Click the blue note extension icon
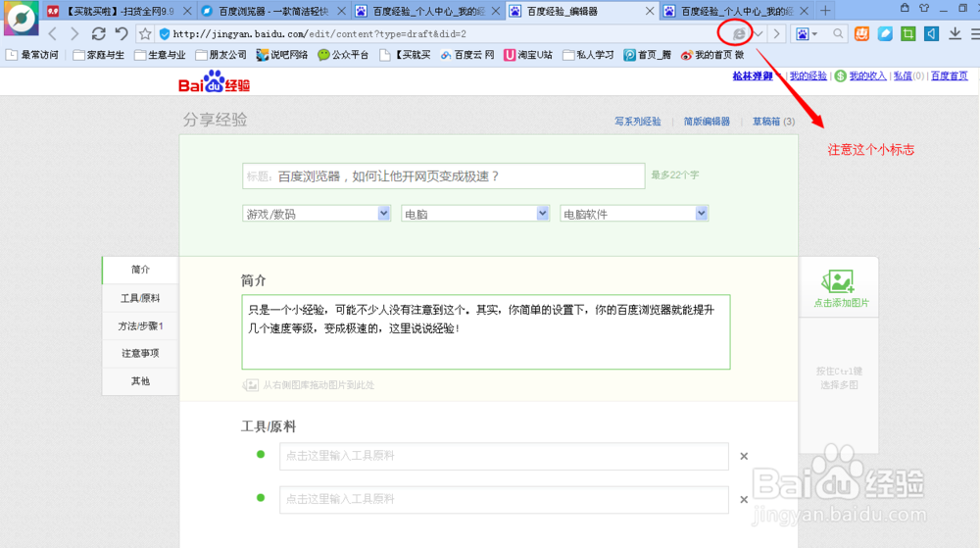Viewport: 980px width, 548px height. (x=885, y=33)
